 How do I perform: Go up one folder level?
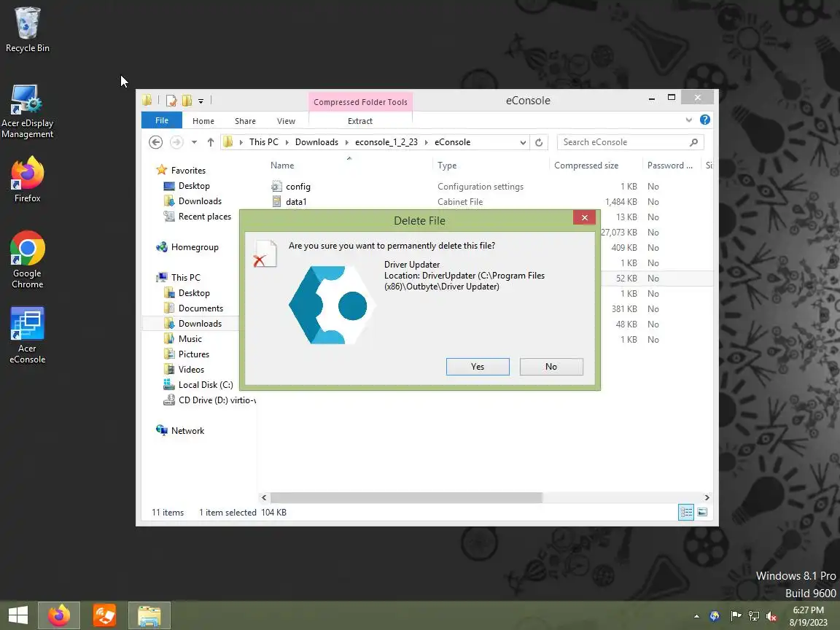click(211, 142)
